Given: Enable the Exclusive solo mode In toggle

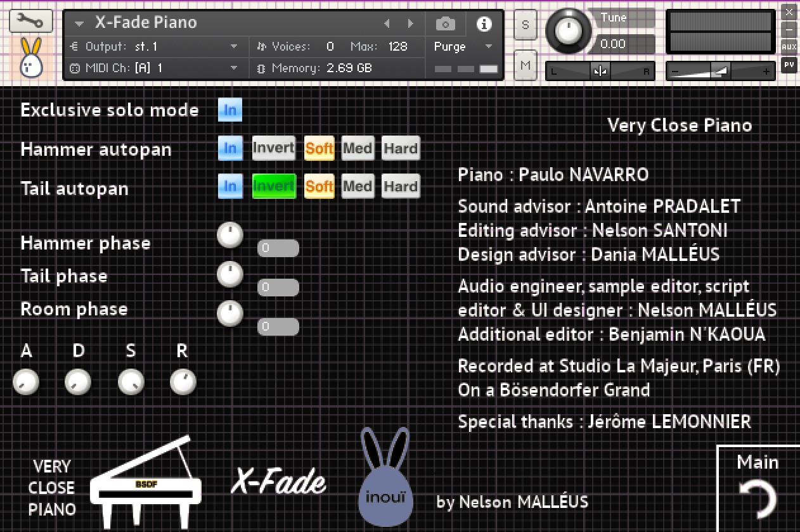Looking at the screenshot, I should tap(229, 110).
